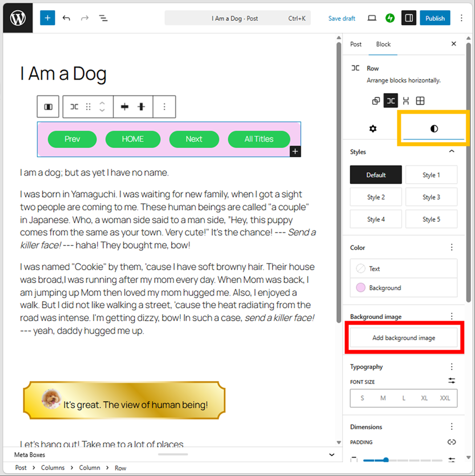Click the green Jetpack lightning icon
The width and height of the screenshot is (475, 476).
click(390, 18)
